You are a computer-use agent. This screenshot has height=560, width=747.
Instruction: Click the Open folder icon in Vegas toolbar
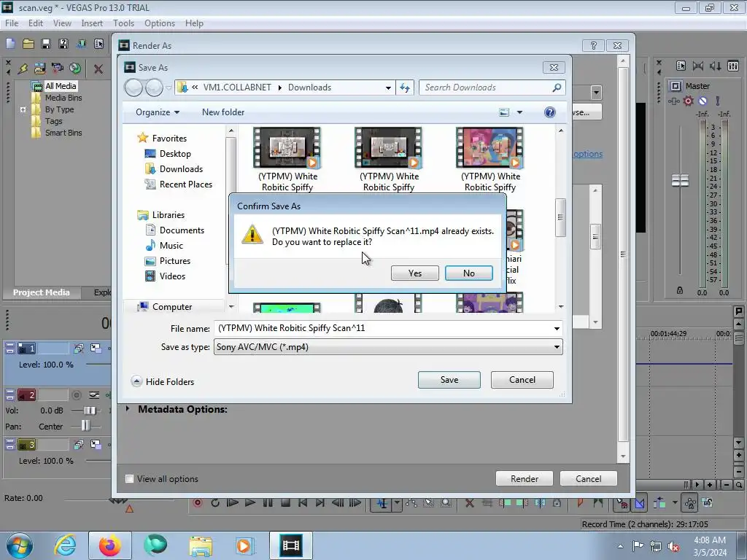point(28,44)
